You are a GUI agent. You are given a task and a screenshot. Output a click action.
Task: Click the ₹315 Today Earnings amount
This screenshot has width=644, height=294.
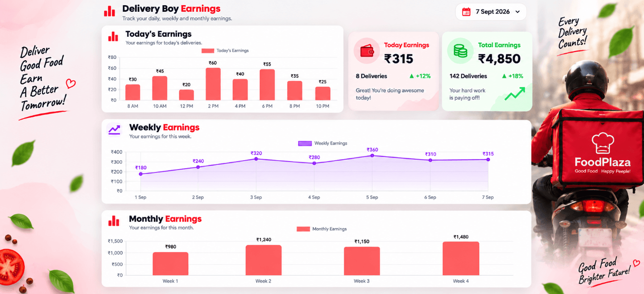[399, 59]
